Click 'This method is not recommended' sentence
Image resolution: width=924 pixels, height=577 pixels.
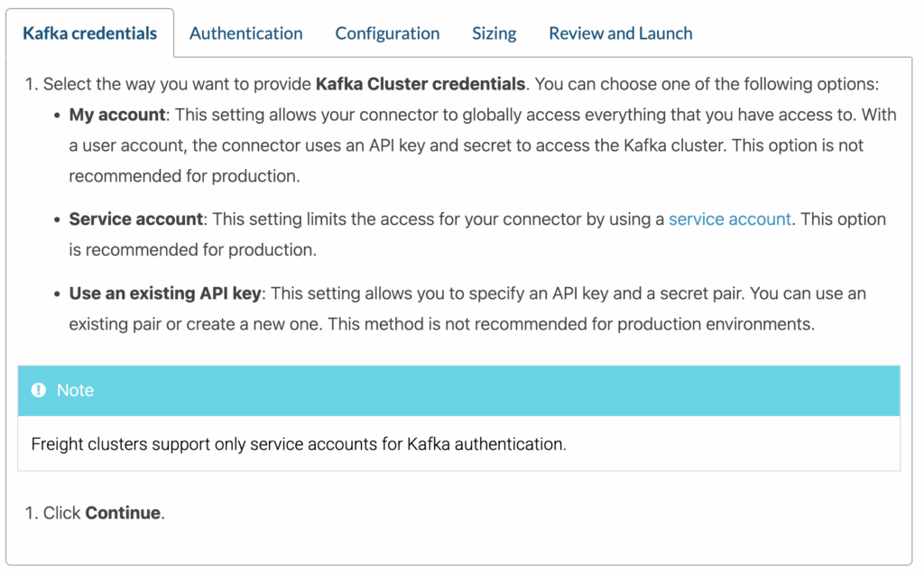pyautogui.click(x=571, y=324)
